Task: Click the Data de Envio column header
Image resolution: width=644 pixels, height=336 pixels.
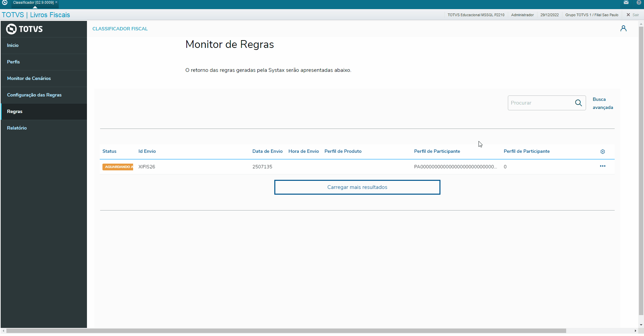Action: [268, 151]
